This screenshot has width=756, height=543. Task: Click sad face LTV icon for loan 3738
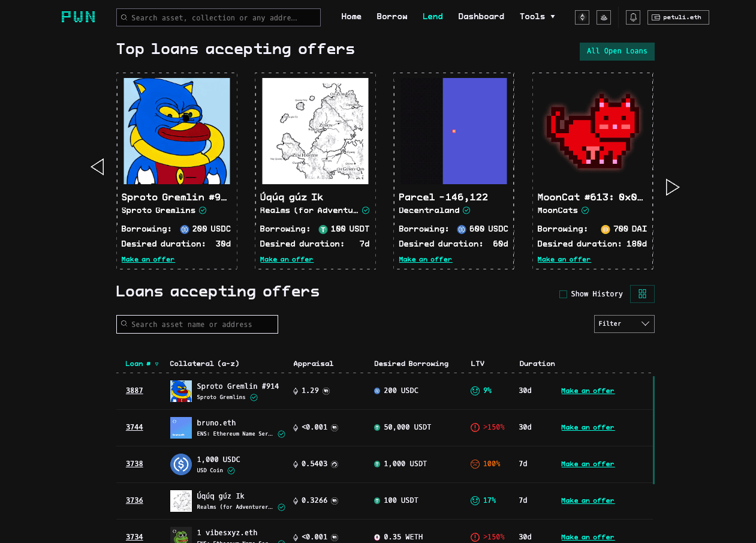click(x=475, y=464)
